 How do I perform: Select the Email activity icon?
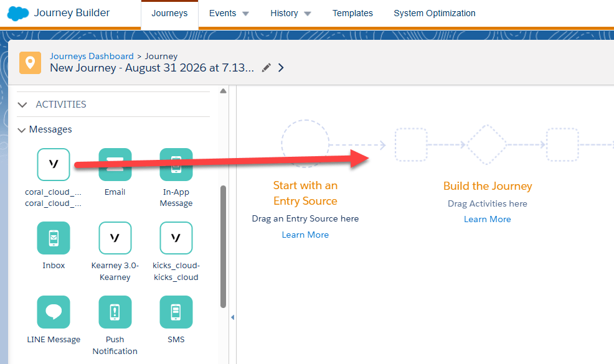pyautogui.click(x=115, y=164)
